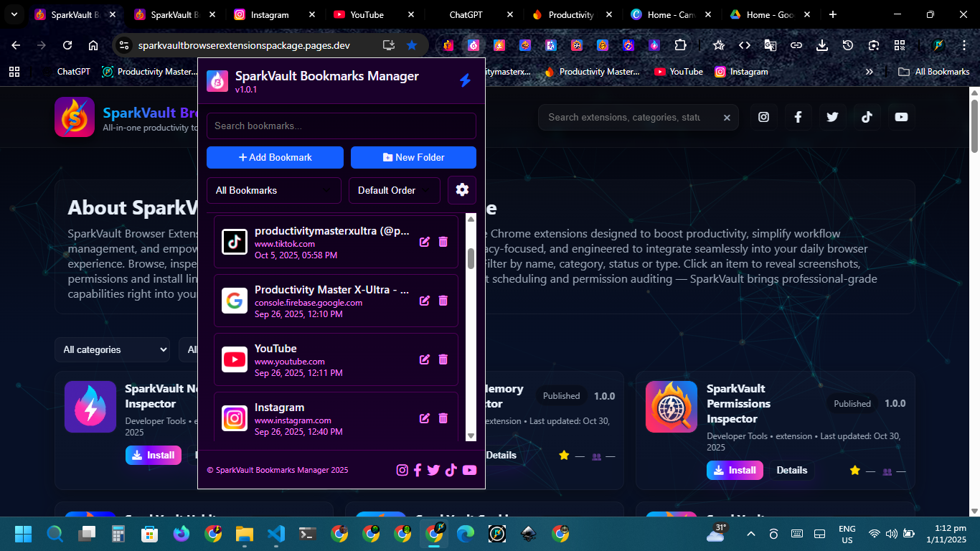The image size is (980, 551).
Task: Open the Facebook icon in the page header
Action: click(798, 117)
